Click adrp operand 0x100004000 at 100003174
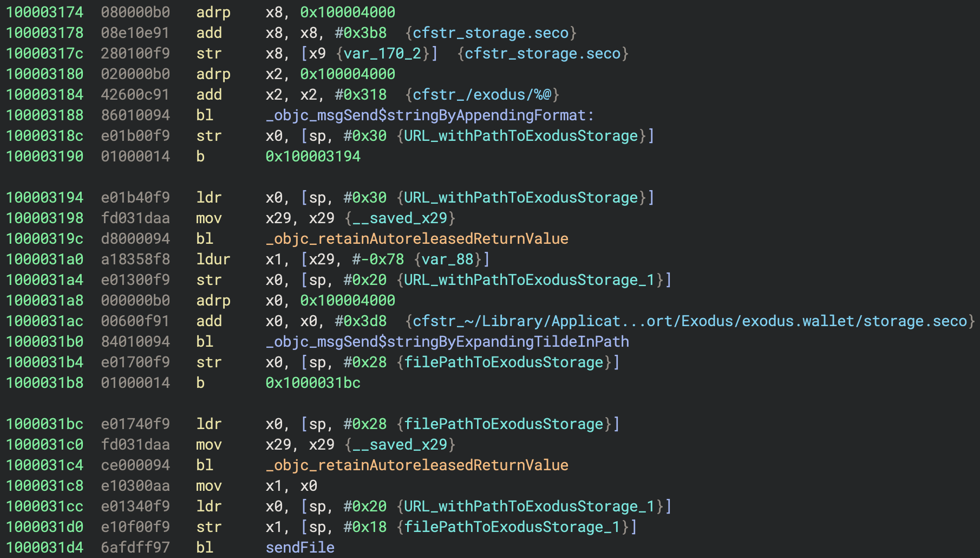 tap(348, 12)
